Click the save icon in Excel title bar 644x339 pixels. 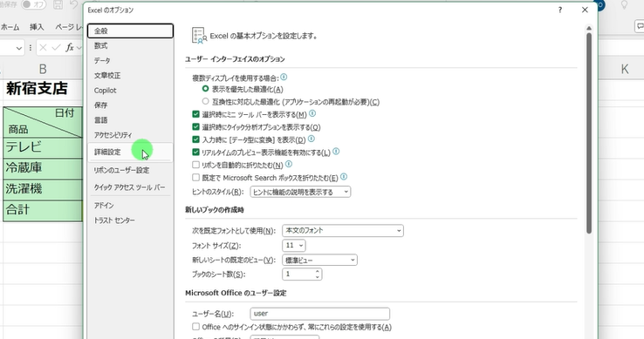[58, 4]
